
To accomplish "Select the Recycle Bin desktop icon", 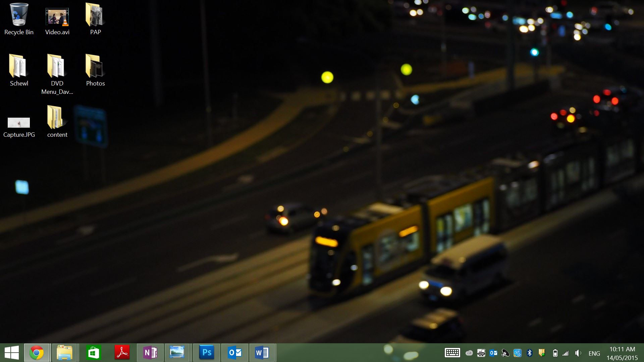I will point(19,19).
